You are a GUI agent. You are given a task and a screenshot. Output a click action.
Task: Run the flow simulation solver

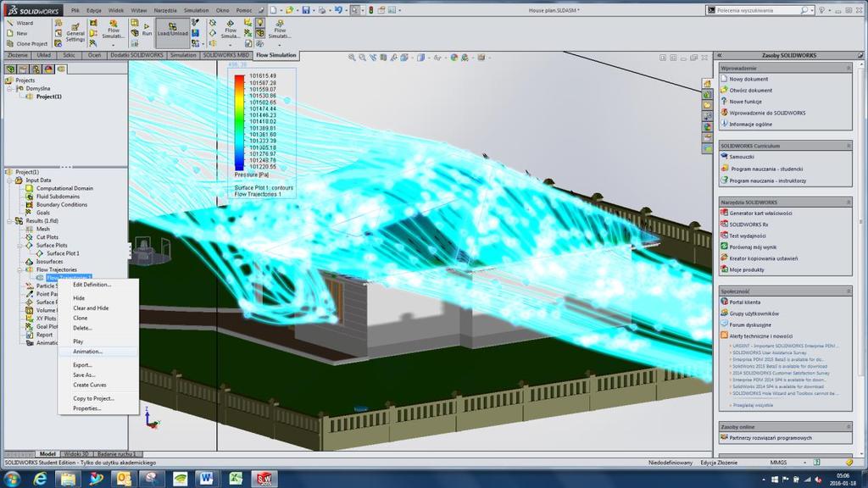[x=146, y=30]
